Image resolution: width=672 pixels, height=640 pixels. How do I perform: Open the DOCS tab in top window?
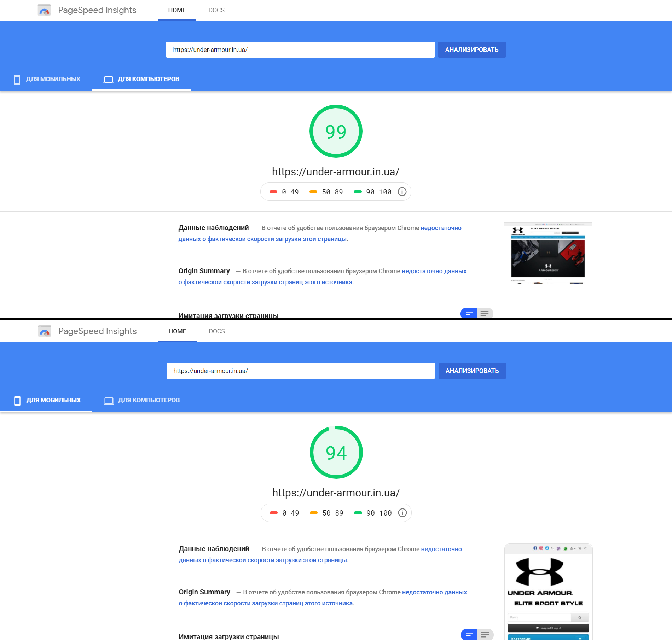[x=216, y=10]
